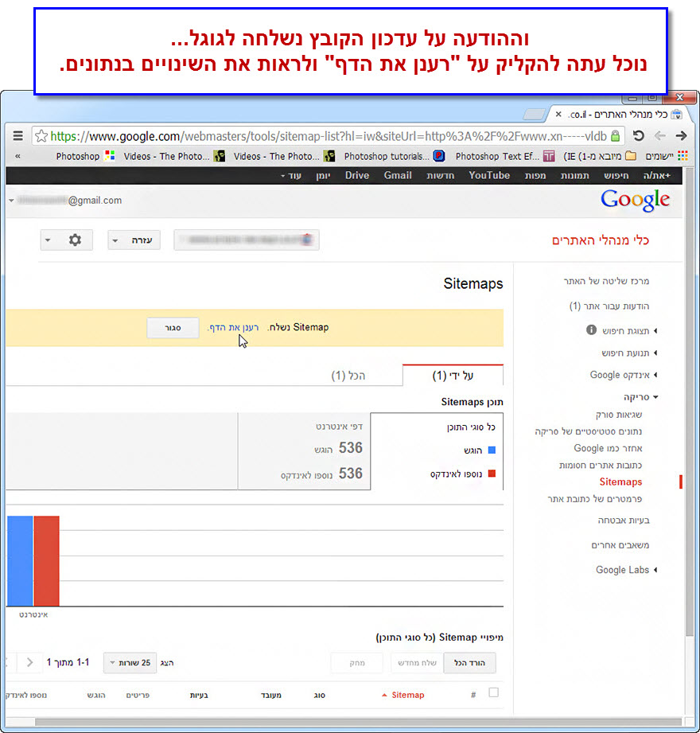Open the Apps grid bookmark icon
700x733 pixels.
(682, 156)
